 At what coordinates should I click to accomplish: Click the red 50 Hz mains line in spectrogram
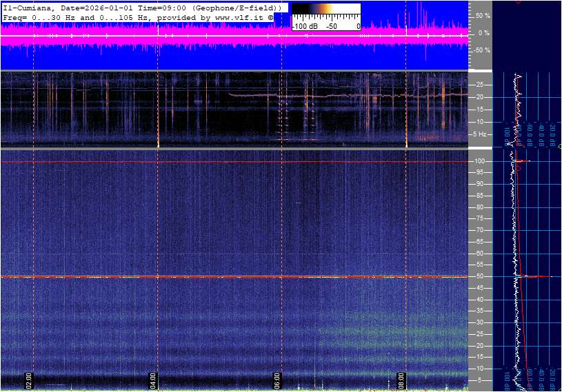pyautogui.click(x=207, y=277)
